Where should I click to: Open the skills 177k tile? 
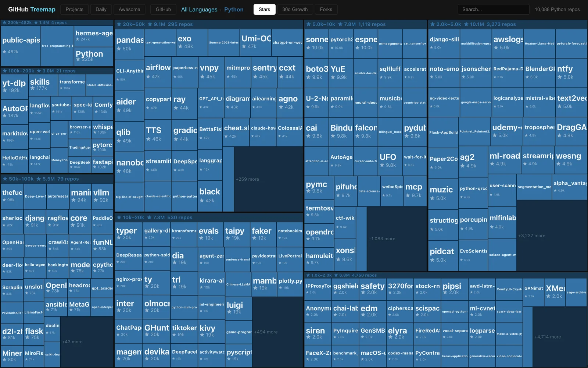click(x=43, y=85)
